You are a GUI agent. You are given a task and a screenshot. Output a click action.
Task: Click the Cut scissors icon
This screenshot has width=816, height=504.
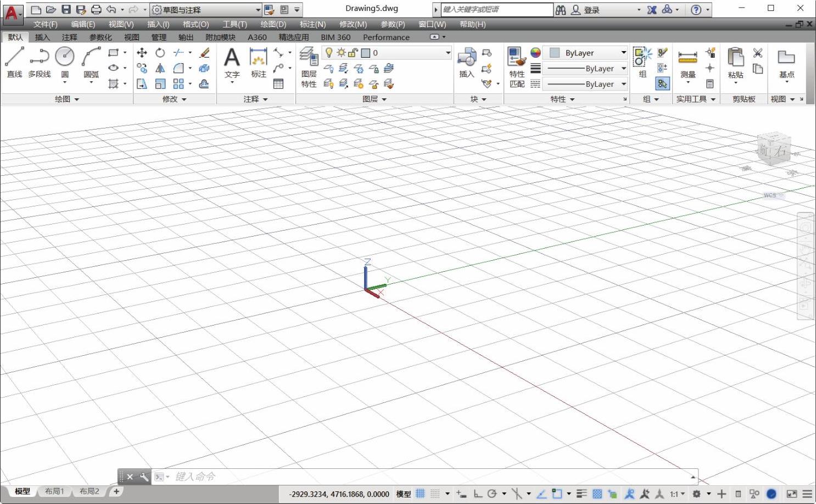(x=758, y=53)
